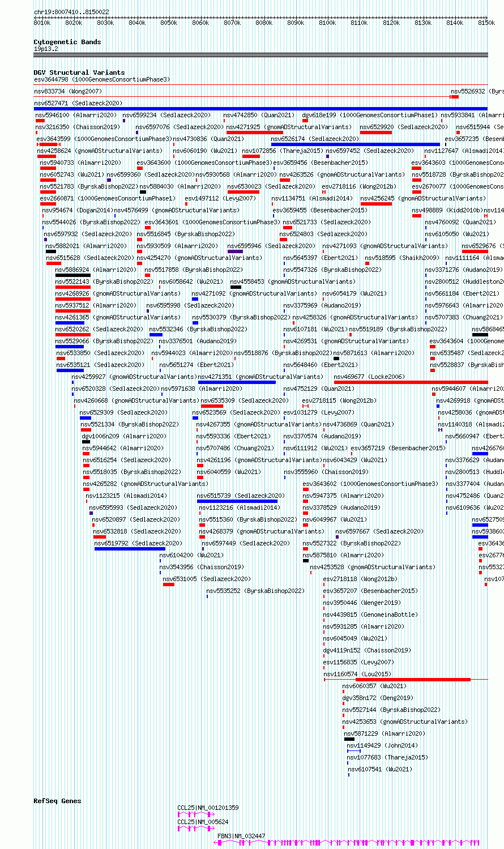Click the black nsv5871229 variant bar

pyautogui.click(x=349, y=739)
